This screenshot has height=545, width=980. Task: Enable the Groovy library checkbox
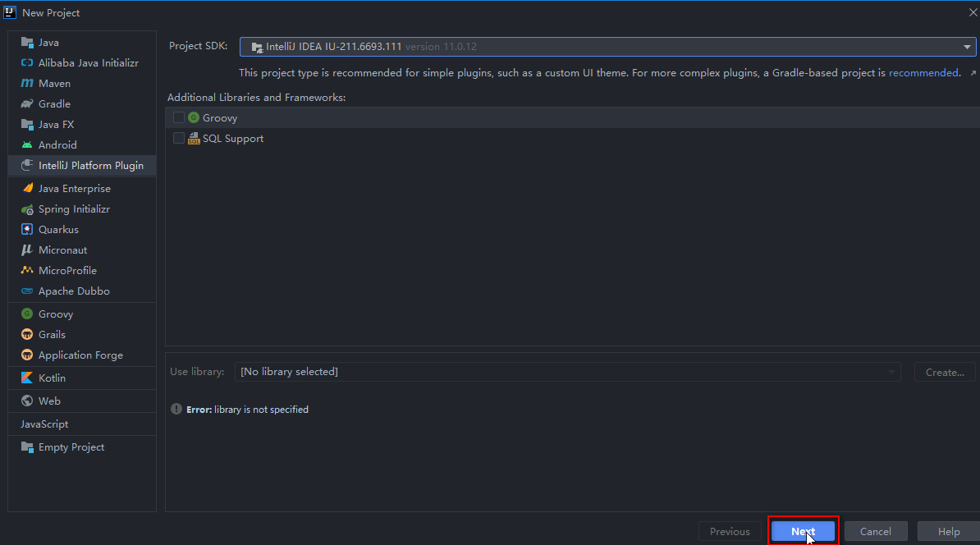tap(179, 117)
